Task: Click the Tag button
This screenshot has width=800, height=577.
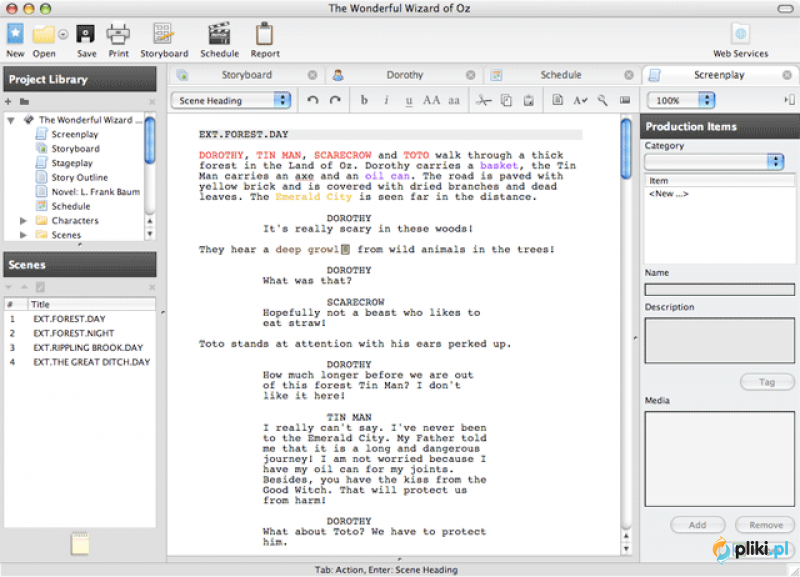Action: [767, 382]
